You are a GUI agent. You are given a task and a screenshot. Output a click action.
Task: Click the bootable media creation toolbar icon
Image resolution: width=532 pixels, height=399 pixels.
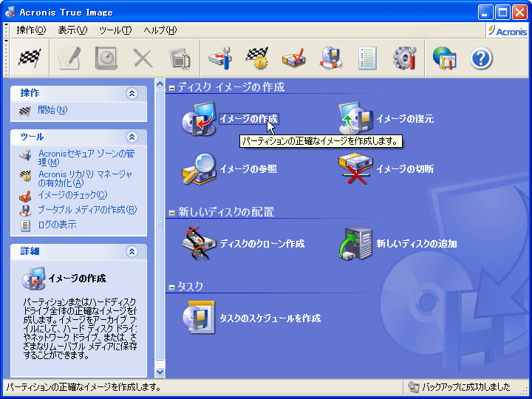pos(331,58)
